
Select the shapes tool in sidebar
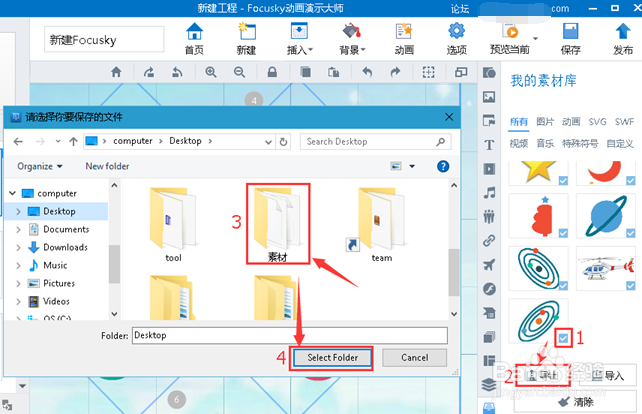(x=489, y=73)
